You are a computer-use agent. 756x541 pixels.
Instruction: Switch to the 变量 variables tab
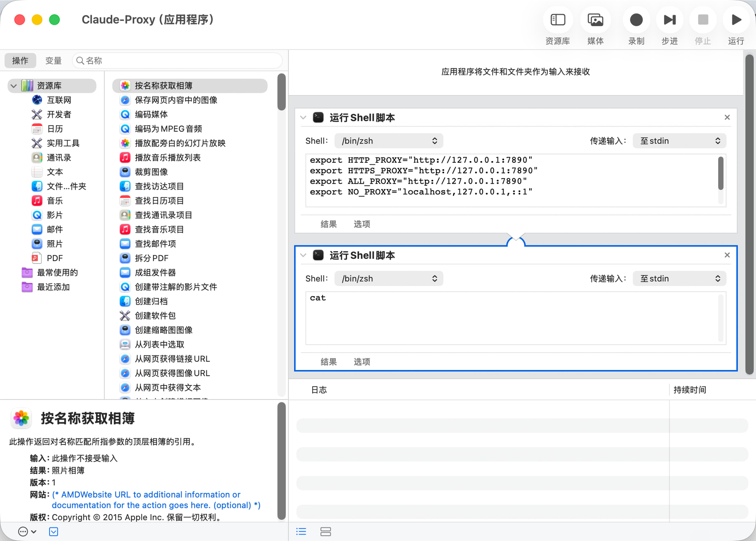point(54,60)
